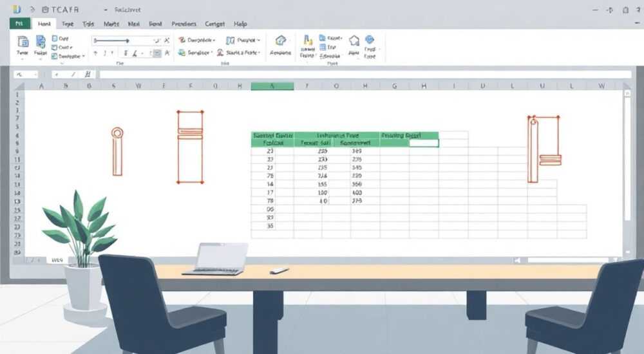Click the horizontal scrollbar at the bottom right
Image resolution: width=644 pixels, height=354 pixels.
coord(567,260)
